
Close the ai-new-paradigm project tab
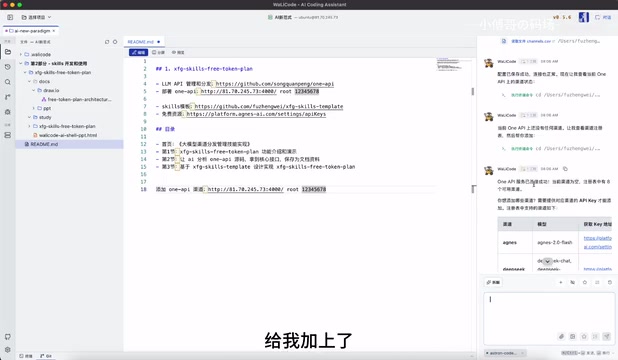point(54,31)
